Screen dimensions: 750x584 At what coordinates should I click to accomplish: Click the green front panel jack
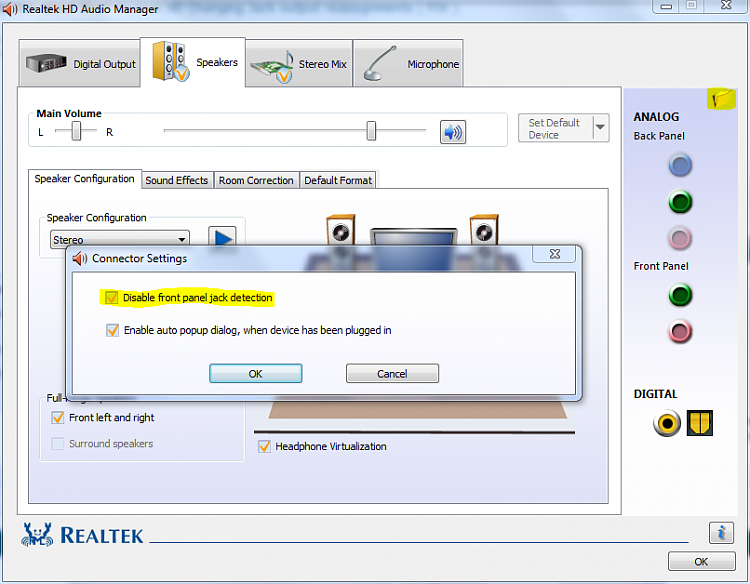pyautogui.click(x=680, y=295)
